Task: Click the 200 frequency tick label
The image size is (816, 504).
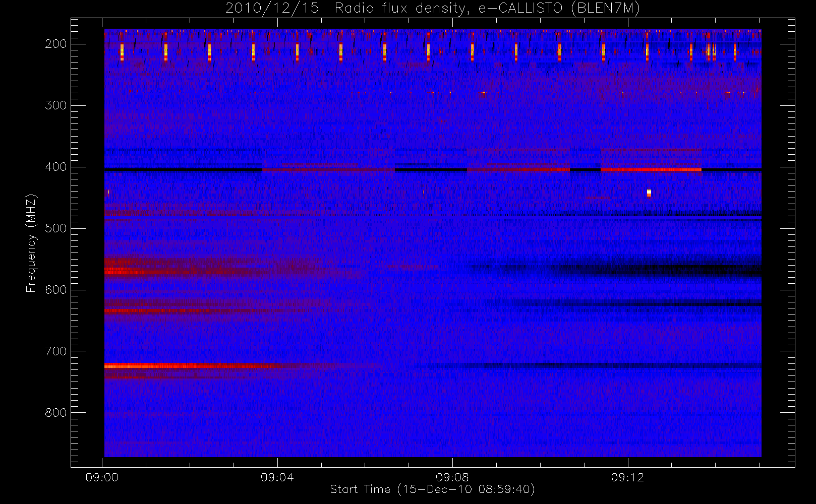Action: (x=56, y=44)
